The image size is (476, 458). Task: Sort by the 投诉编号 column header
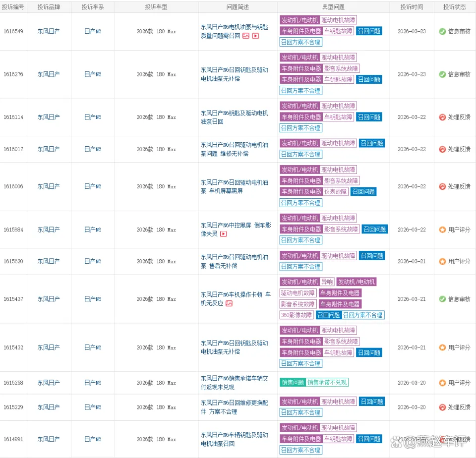(x=13, y=7)
